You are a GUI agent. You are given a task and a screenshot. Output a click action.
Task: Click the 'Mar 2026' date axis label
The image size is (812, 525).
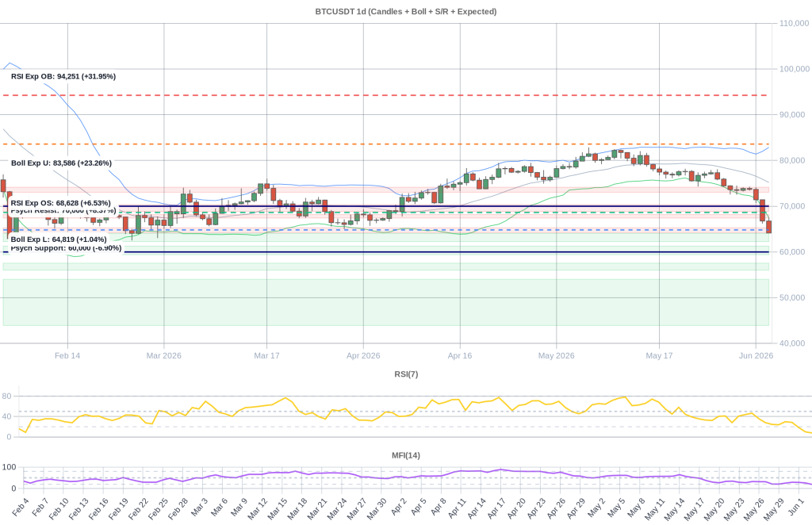(x=163, y=356)
